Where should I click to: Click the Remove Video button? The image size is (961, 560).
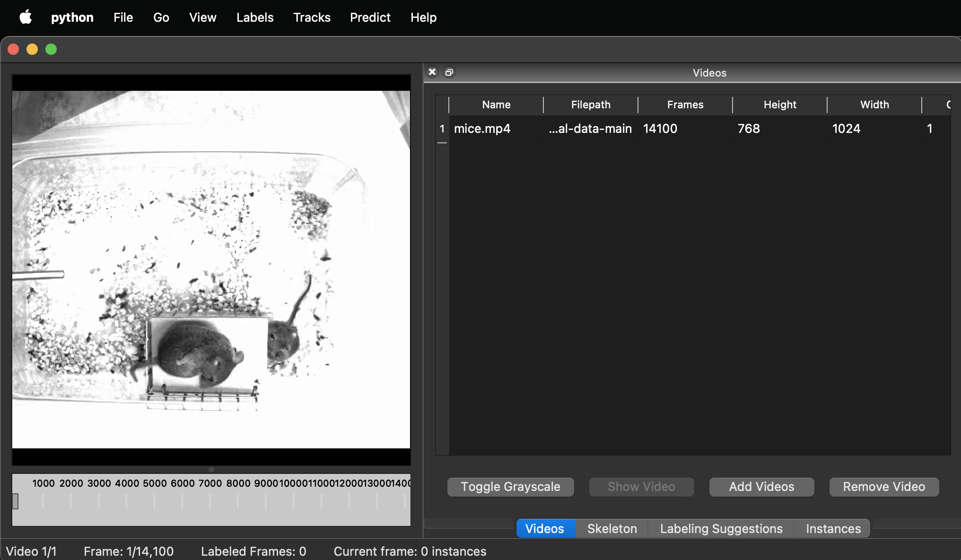[883, 487]
